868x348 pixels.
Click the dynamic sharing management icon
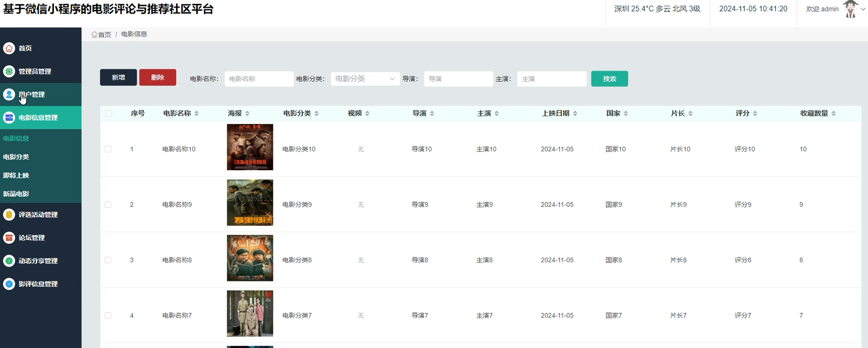(9, 260)
